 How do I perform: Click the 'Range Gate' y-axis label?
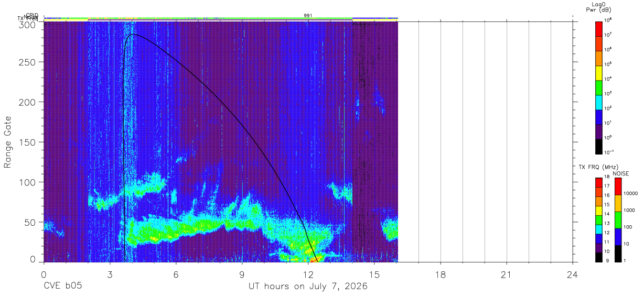click(x=8, y=142)
